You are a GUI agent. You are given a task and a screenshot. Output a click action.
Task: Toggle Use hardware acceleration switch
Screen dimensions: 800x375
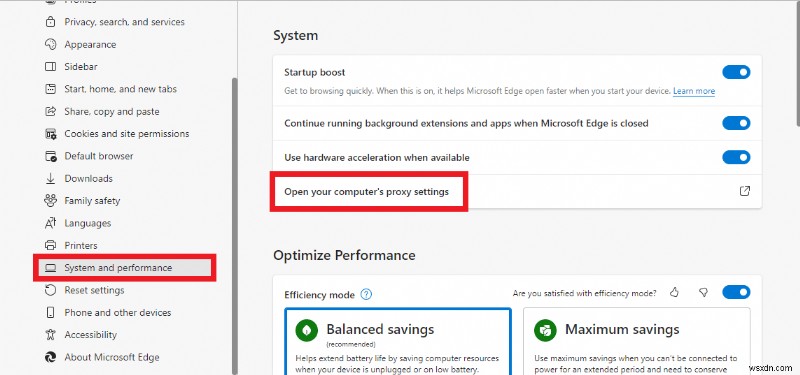click(x=736, y=157)
